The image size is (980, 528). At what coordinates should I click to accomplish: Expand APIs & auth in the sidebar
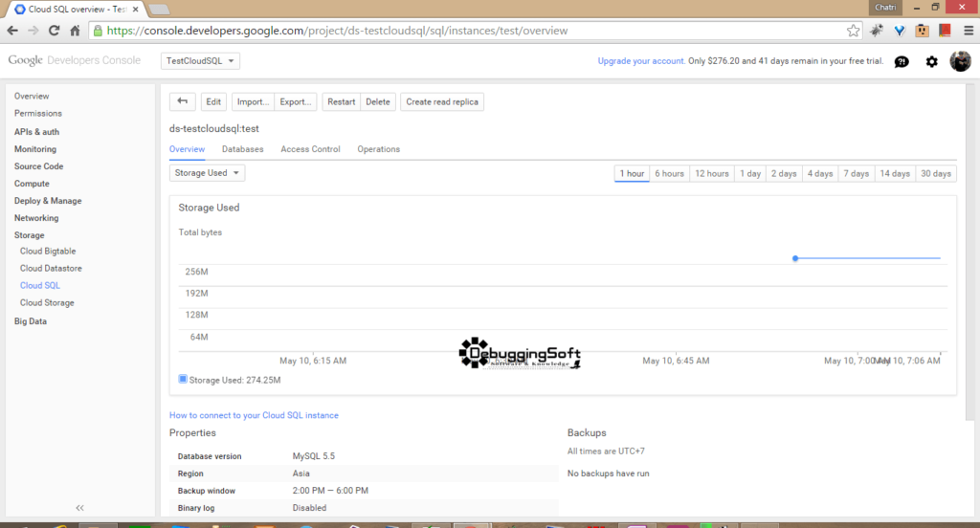pyautogui.click(x=37, y=132)
